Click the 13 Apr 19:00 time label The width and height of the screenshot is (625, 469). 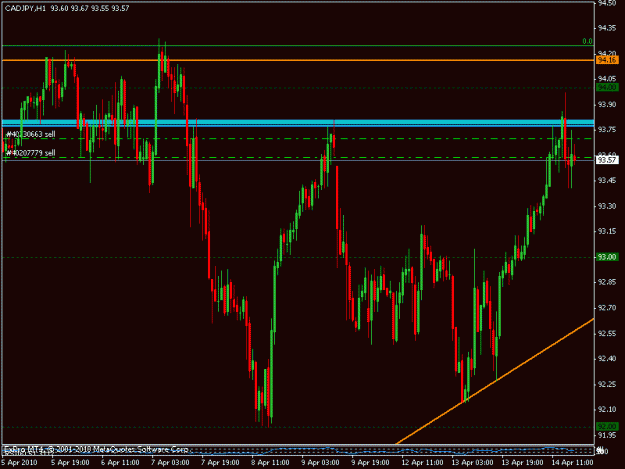(522, 463)
